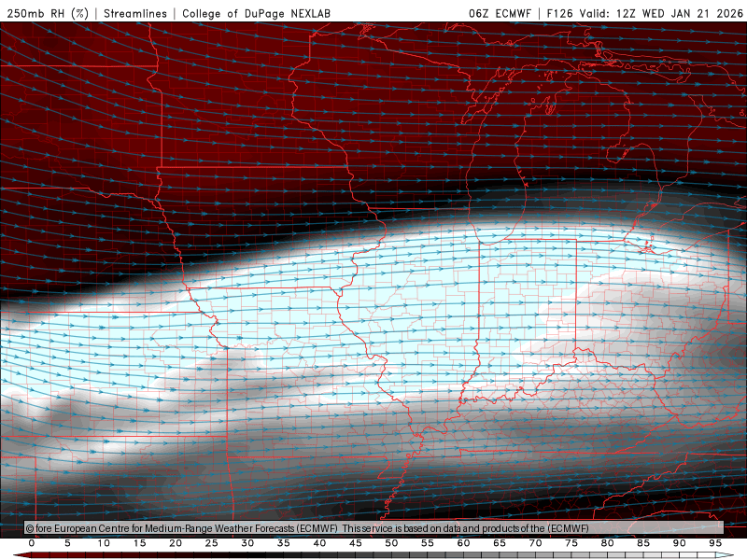Click the "5" label on the color scale
Viewport: 747px width, 560px height.
pos(67,543)
